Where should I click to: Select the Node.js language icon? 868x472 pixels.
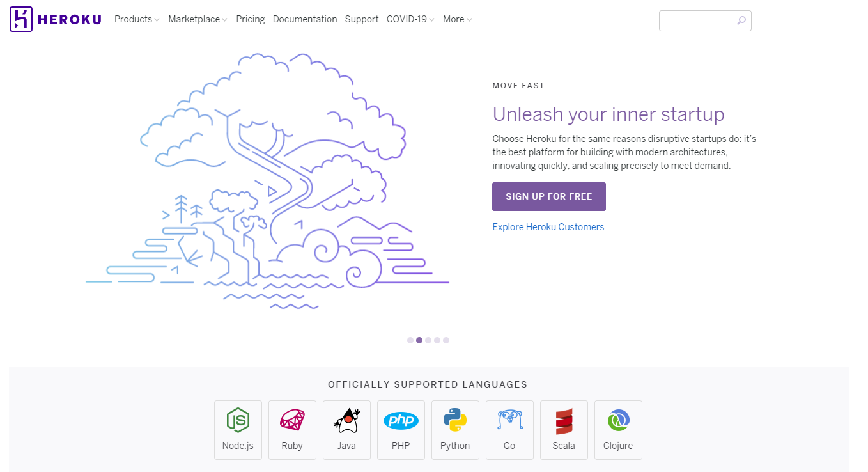238,420
